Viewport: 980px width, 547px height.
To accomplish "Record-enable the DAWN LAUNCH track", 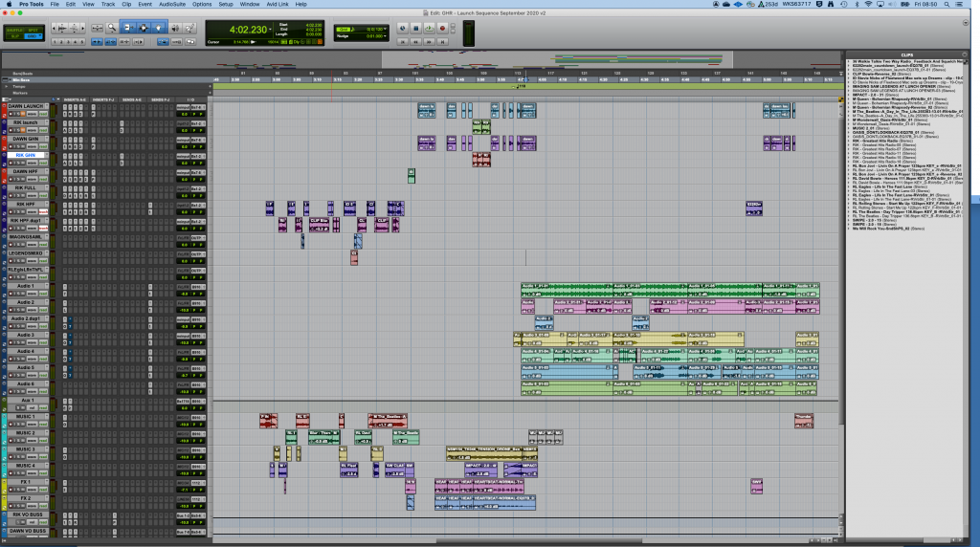I will (11, 114).
